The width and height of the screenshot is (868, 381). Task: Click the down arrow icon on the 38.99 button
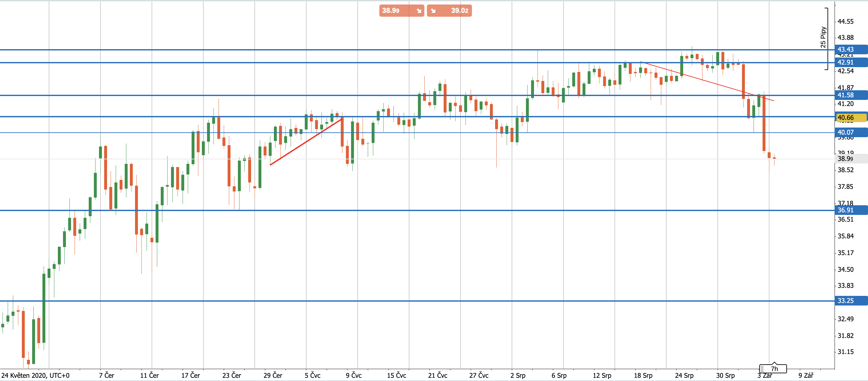[x=419, y=11]
